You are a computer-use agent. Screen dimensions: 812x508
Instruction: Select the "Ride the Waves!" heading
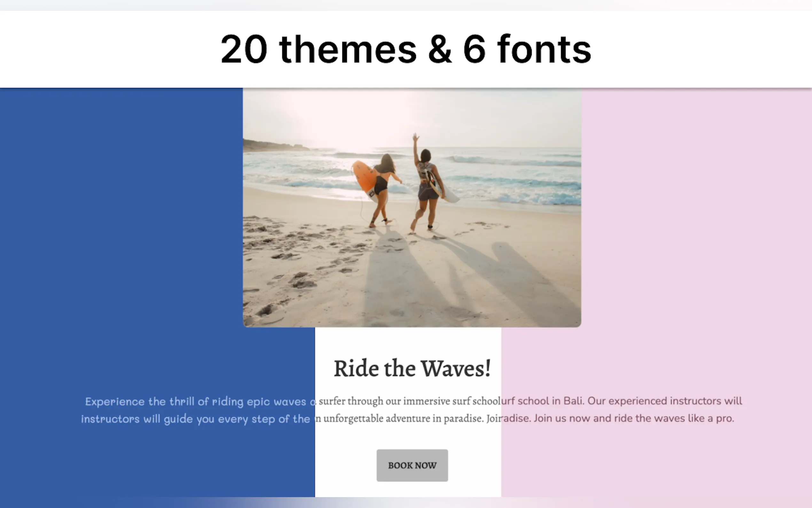tap(412, 368)
